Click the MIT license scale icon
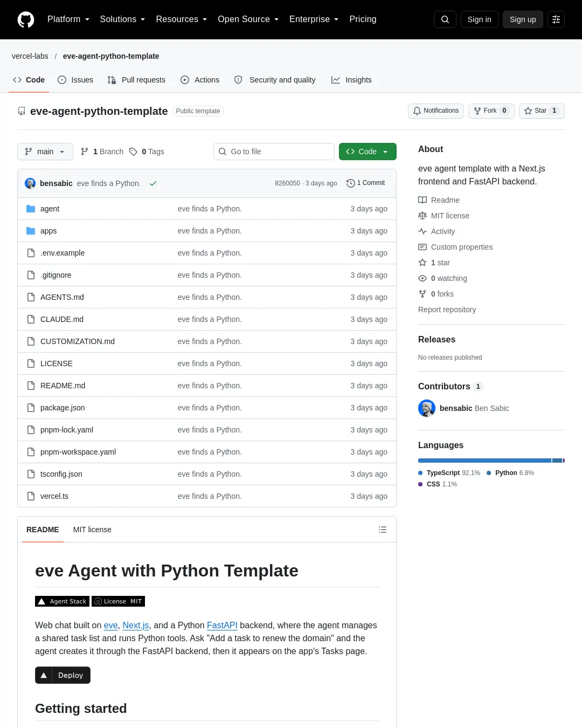The width and height of the screenshot is (582, 728). pos(422,216)
